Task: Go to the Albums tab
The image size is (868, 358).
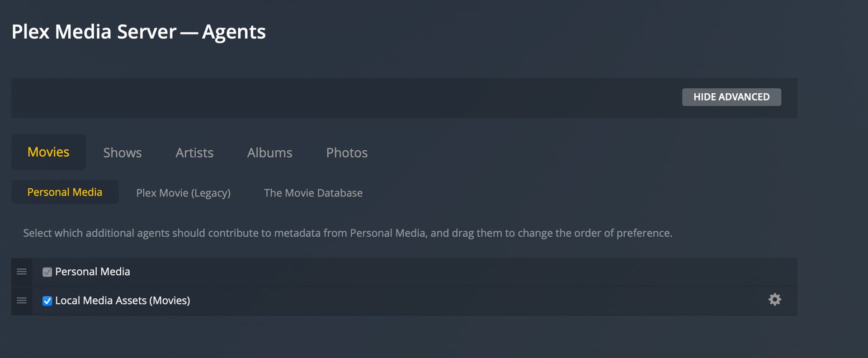Action: pyautogui.click(x=269, y=153)
